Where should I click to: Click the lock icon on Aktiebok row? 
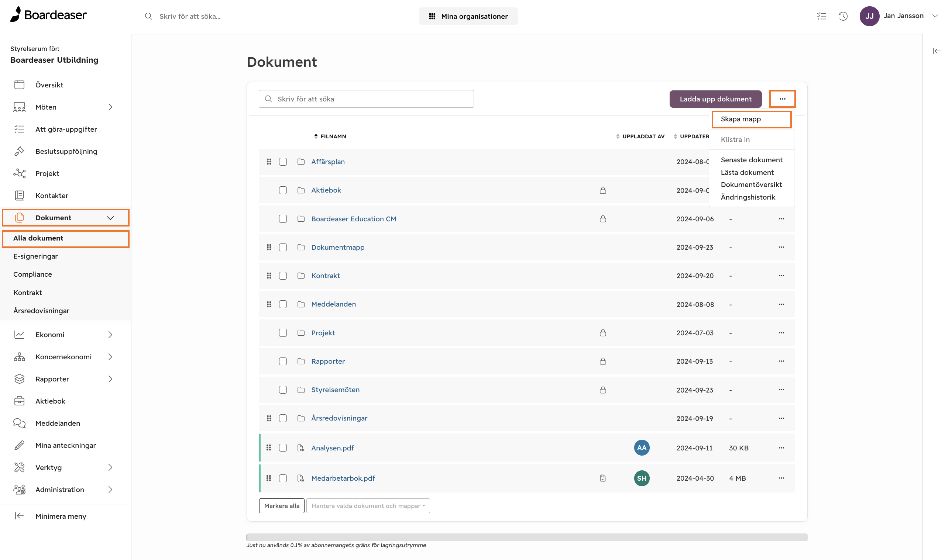coord(603,190)
